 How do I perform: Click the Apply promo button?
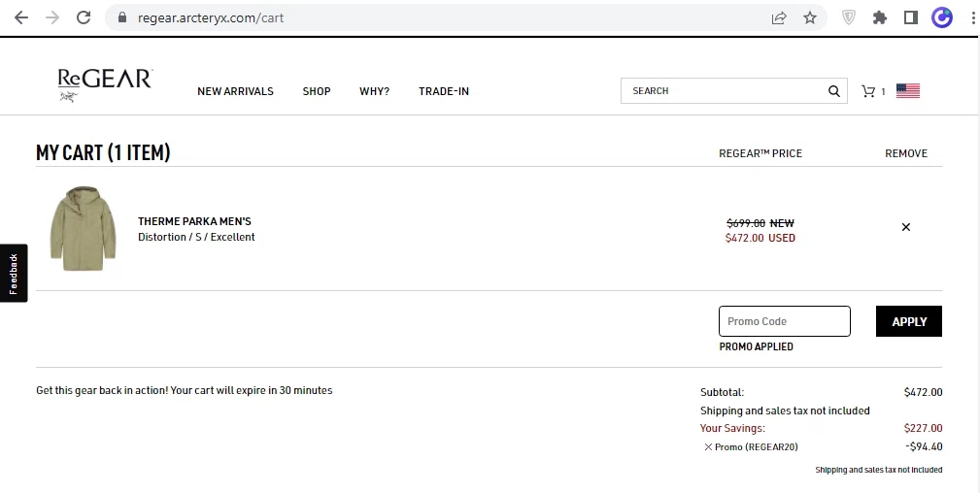click(x=909, y=321)
